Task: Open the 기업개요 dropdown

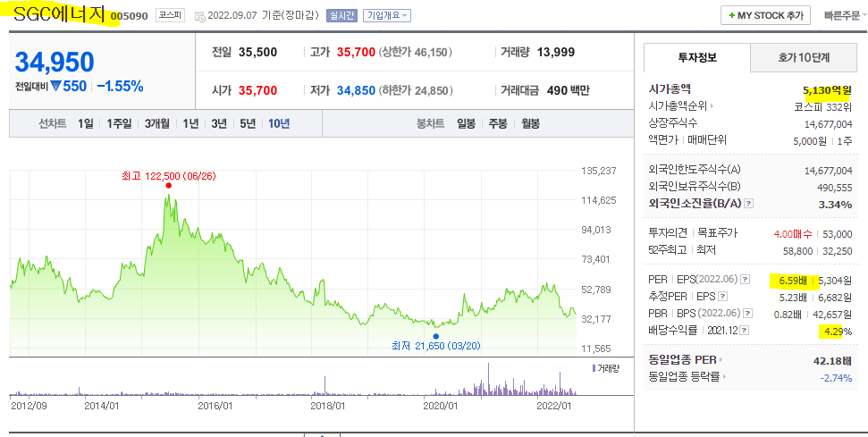Action: [387, 15]
